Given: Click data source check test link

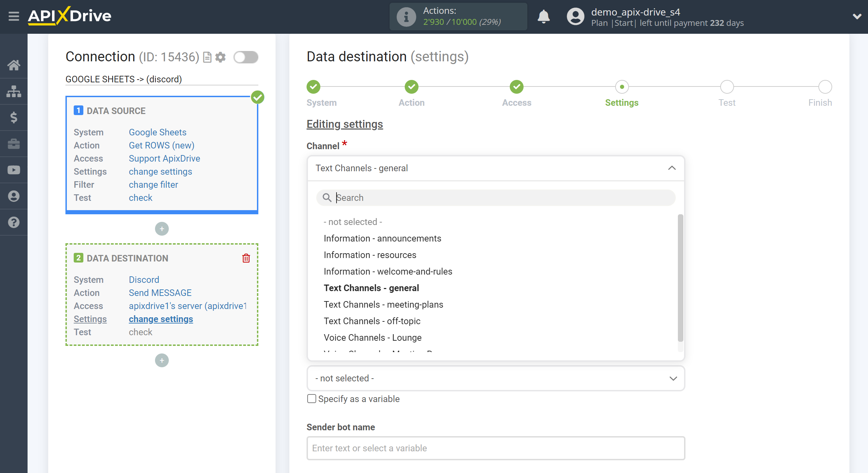Looking at the screenshot, I should click(141, 198).
